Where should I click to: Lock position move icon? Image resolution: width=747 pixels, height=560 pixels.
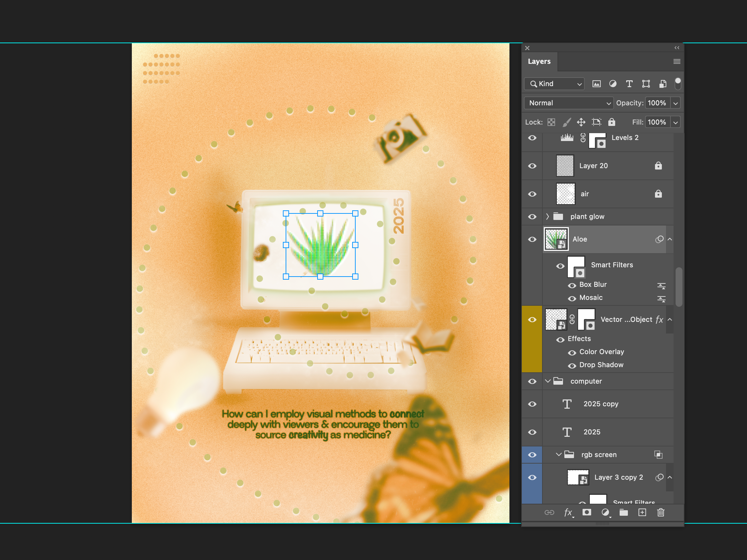pyautogui.click(x=581, y=122)
